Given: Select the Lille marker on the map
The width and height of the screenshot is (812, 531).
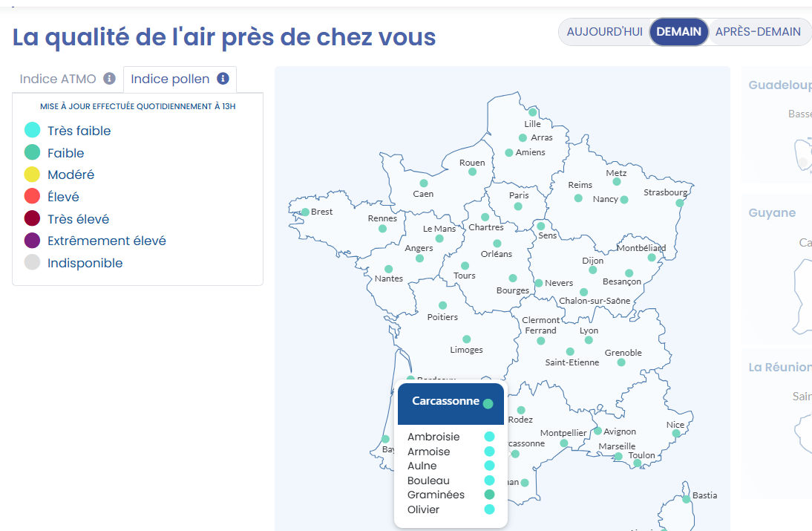Looking at the screenshot, I should (532, 112).
